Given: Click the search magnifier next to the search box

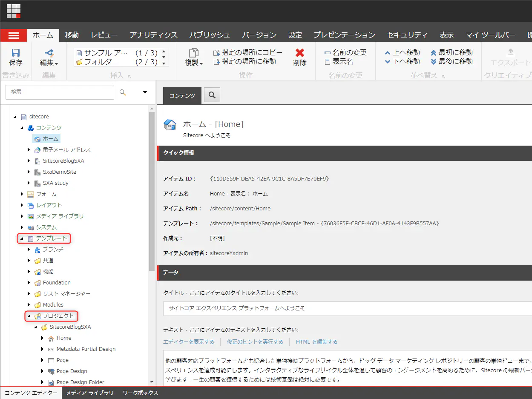Looking at the screenshot, I should (123, 92).
